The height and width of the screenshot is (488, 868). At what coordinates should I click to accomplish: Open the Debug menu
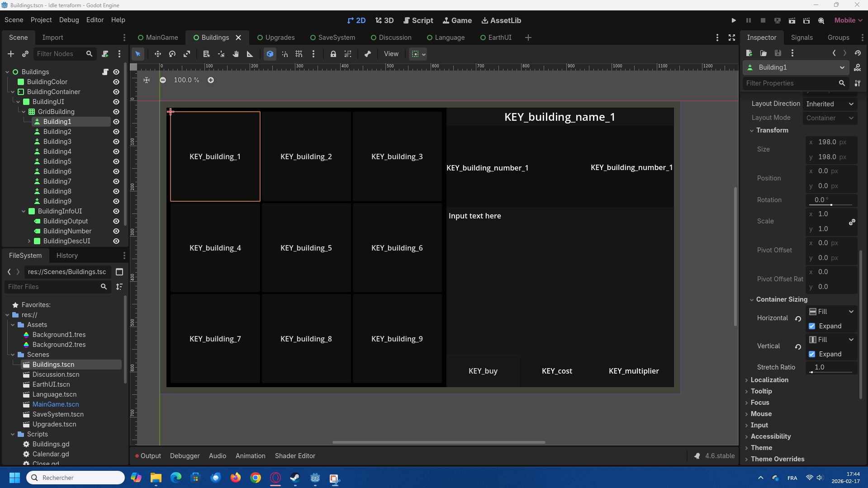pyautogui.click(x=69, y=20)
